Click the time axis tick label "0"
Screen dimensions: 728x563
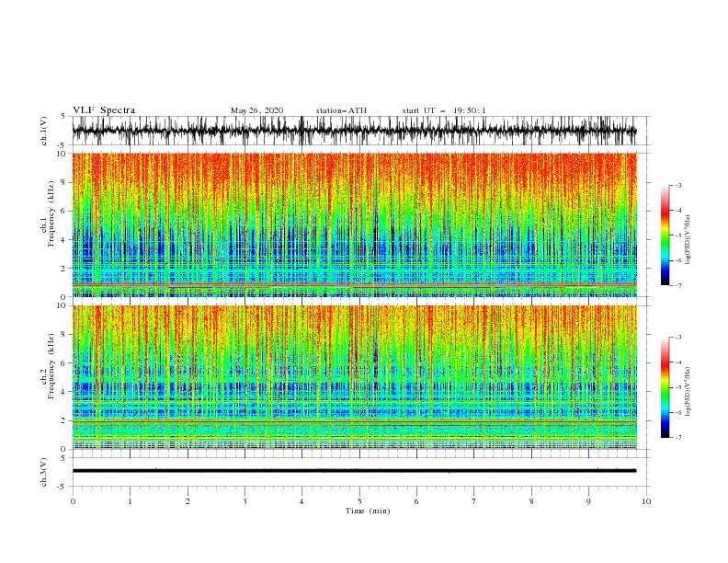point(73,501)
